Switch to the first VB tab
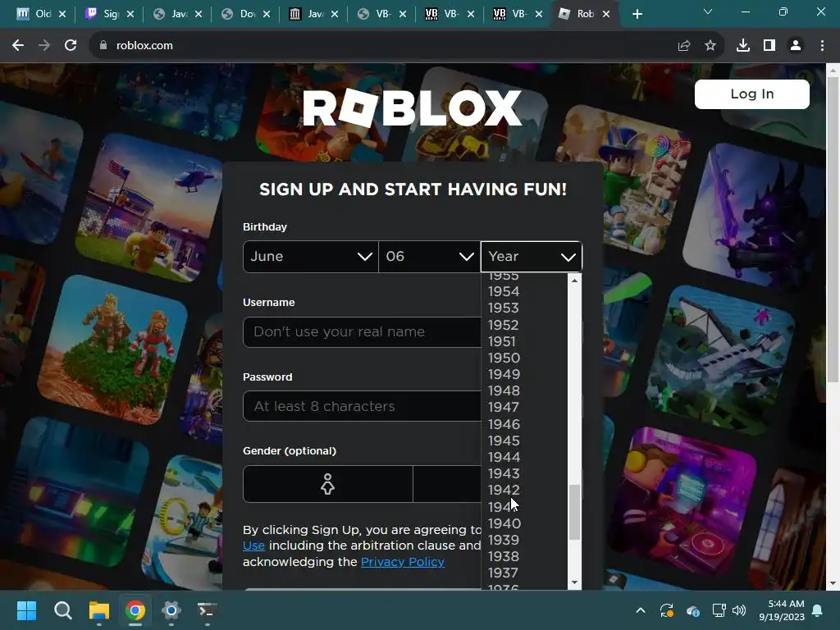The height and width of the screenshot is (630, 840). tap(381, 14)
